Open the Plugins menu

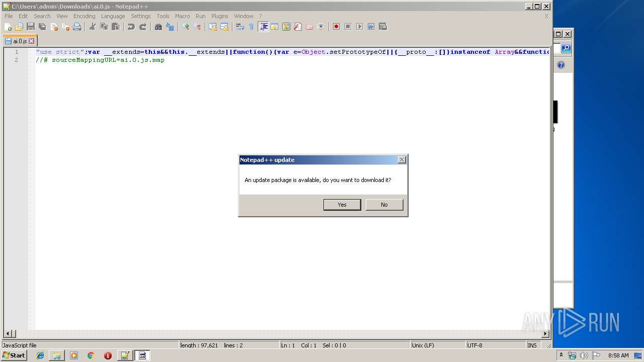(x=220, y=16)
